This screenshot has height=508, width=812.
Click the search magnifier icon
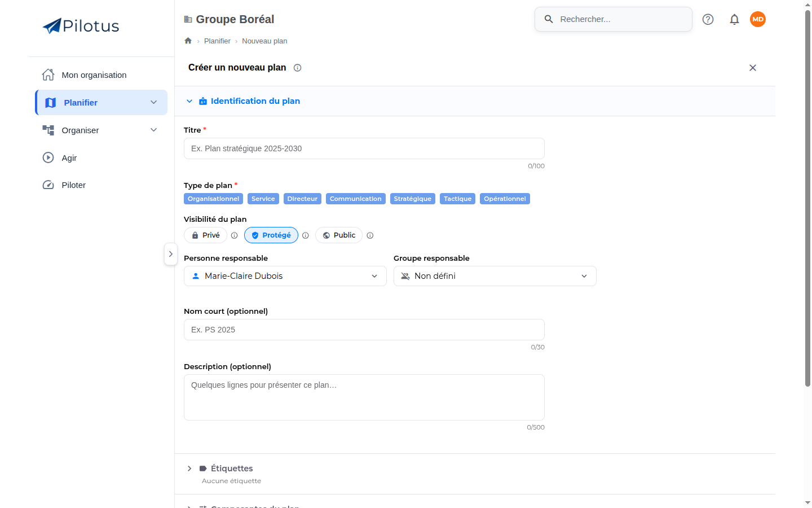(549, 19)
